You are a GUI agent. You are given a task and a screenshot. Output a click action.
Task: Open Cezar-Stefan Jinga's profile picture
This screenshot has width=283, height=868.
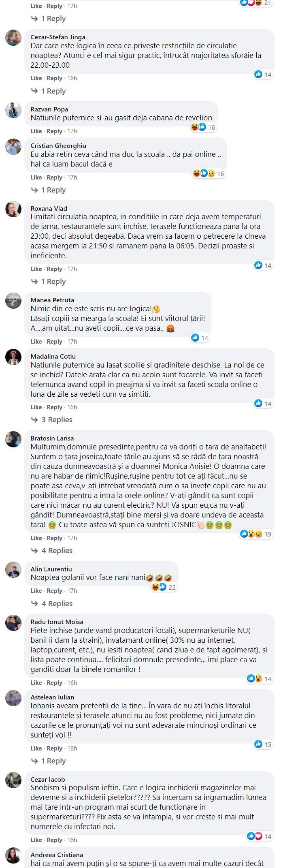click(x=13, y=38)
